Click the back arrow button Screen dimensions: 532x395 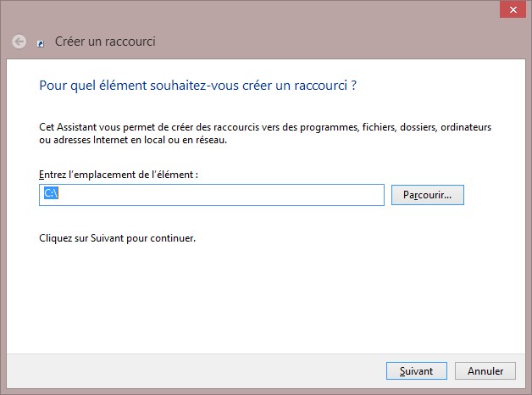pyautogui.click(x=19, y=42)
